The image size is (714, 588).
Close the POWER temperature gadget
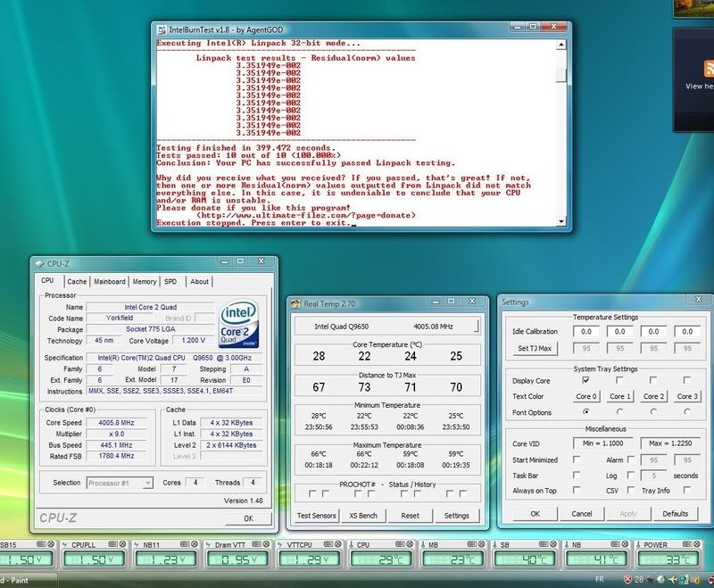696,544
